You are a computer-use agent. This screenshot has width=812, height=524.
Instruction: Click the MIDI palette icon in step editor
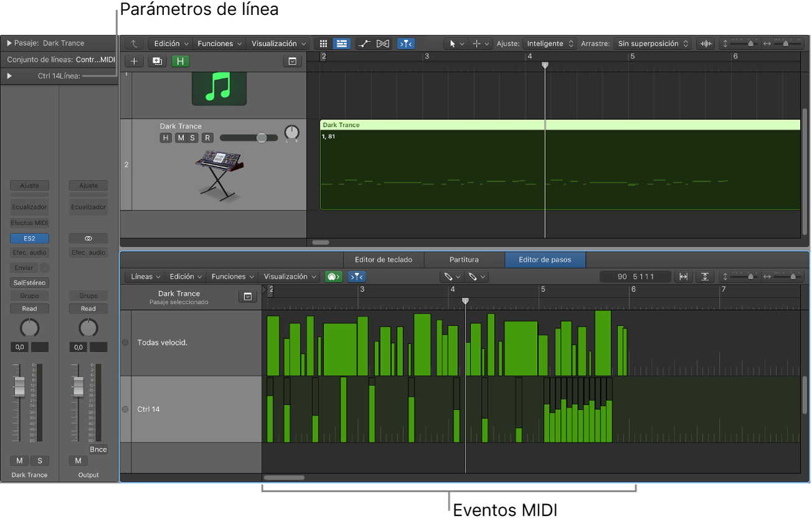[x=334, y=277]
